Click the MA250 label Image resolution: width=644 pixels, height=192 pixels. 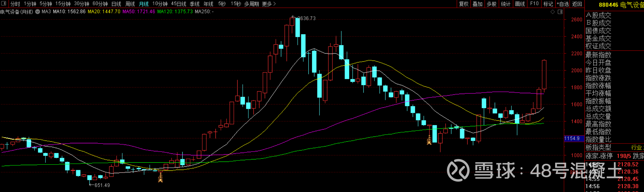204,12
